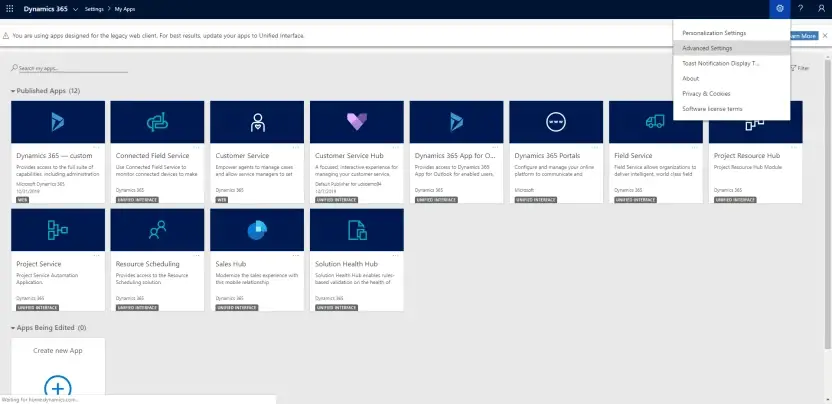Launch the Sales Hub app icon
This screenshot has height=404, width=832.
click(257, 230)
